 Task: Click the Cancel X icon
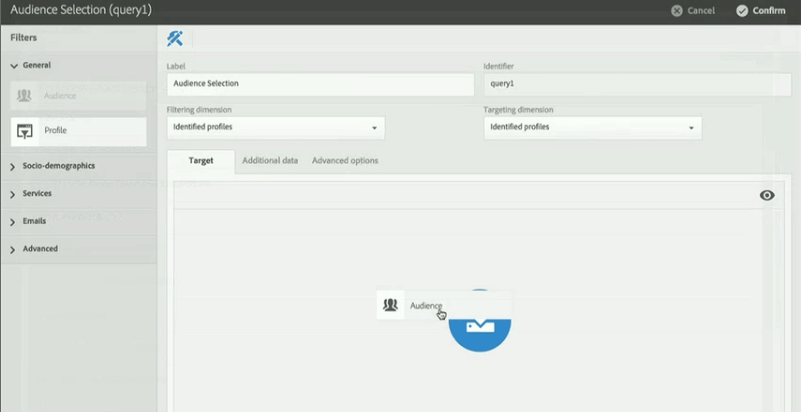(x=677, y=11)
